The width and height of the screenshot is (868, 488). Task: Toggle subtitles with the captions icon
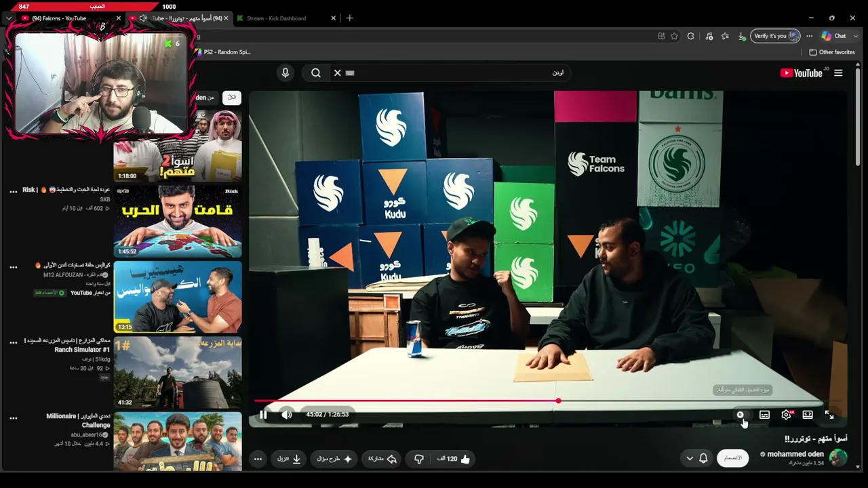pos(764,415)
